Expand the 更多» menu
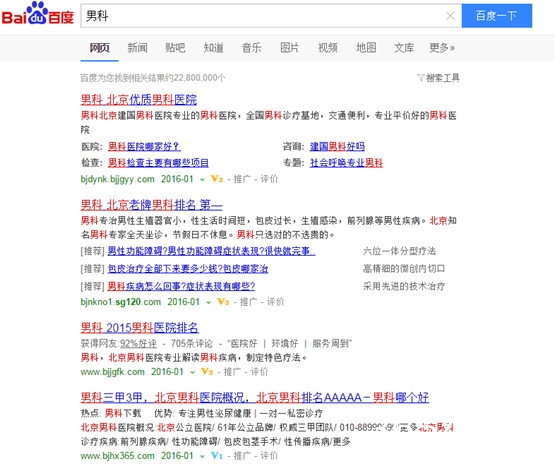Screen dimensions: 554x468 [x=442, y=48]
